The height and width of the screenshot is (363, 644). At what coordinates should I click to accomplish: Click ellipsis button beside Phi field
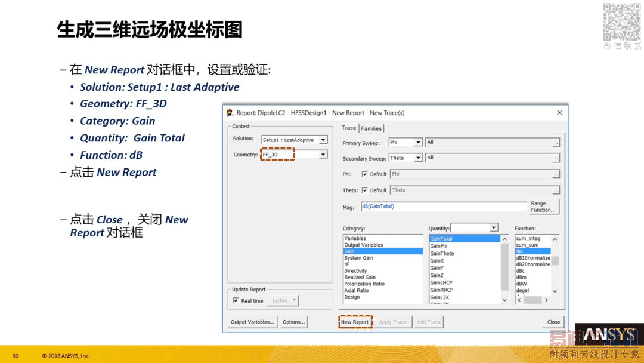coord(556,174)
